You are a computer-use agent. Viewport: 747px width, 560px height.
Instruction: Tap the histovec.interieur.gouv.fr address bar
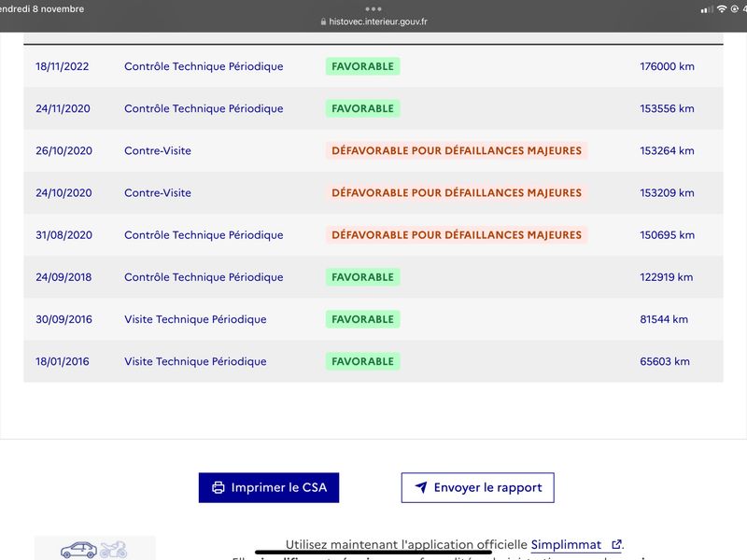(x=373, y=21)
